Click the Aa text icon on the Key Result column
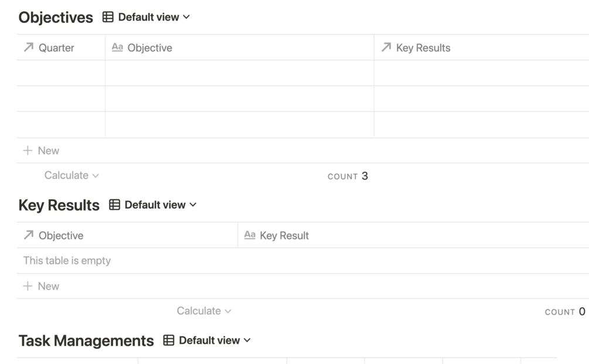 (x=250, y=235)
